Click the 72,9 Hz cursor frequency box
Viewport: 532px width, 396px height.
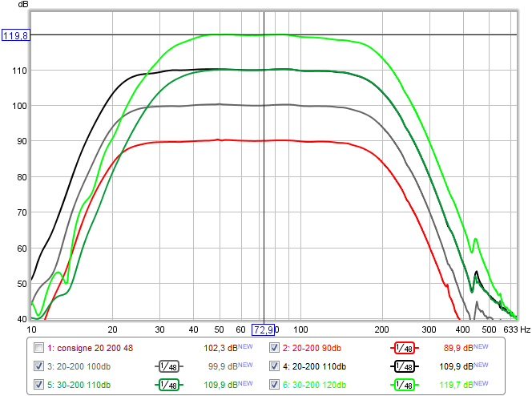coord(264,329)
